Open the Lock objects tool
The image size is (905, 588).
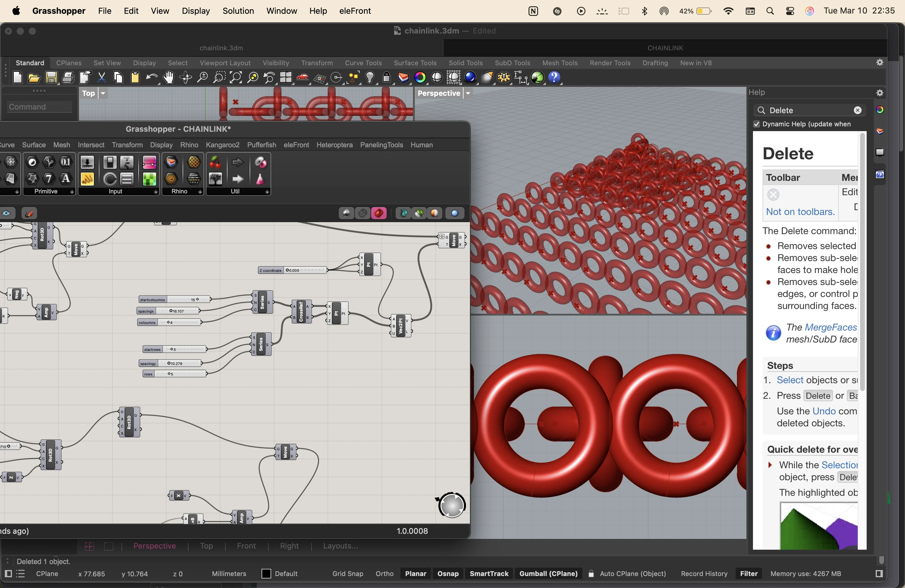tap(386, 78)
